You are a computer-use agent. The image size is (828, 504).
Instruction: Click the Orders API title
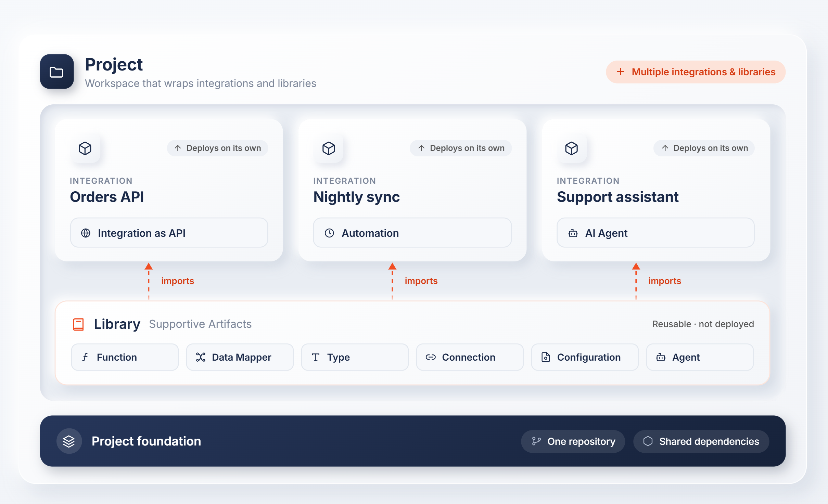107,197
